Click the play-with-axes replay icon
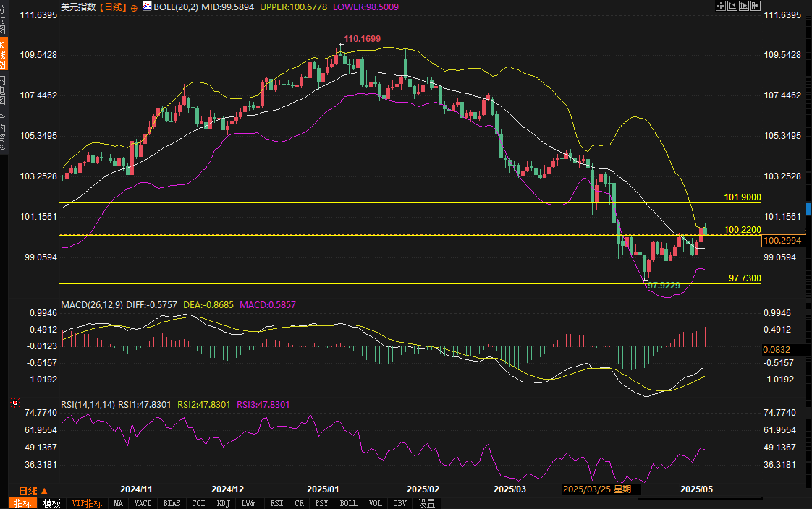812x509 pixels. pyautogui.click(x=744, y=7)
